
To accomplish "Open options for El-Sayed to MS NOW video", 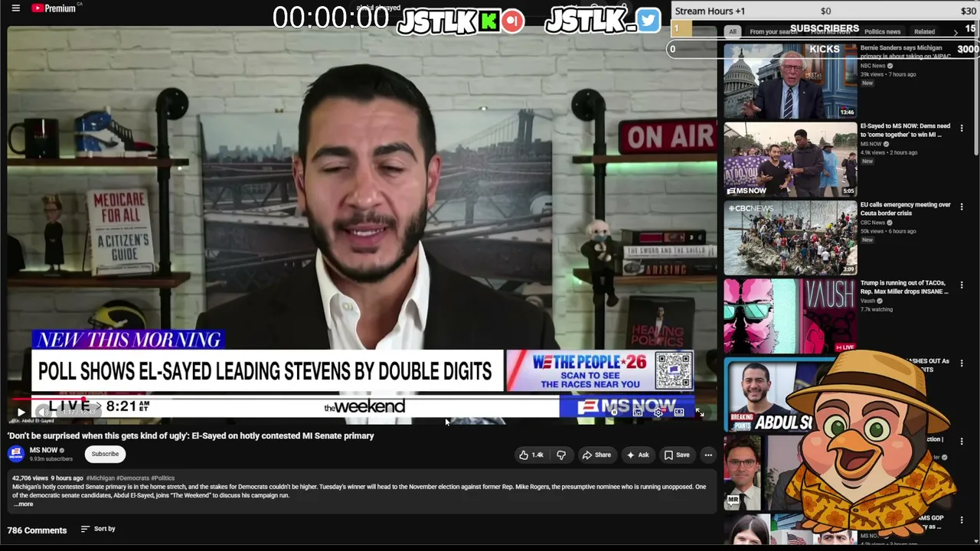I will [x=962, y=129].
